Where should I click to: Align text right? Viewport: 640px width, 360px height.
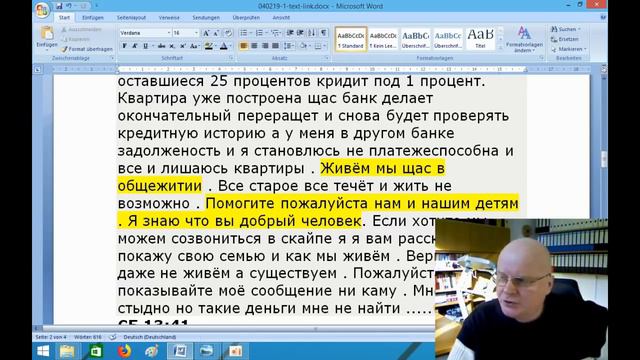pyautogui.click(x=265, y=46)
